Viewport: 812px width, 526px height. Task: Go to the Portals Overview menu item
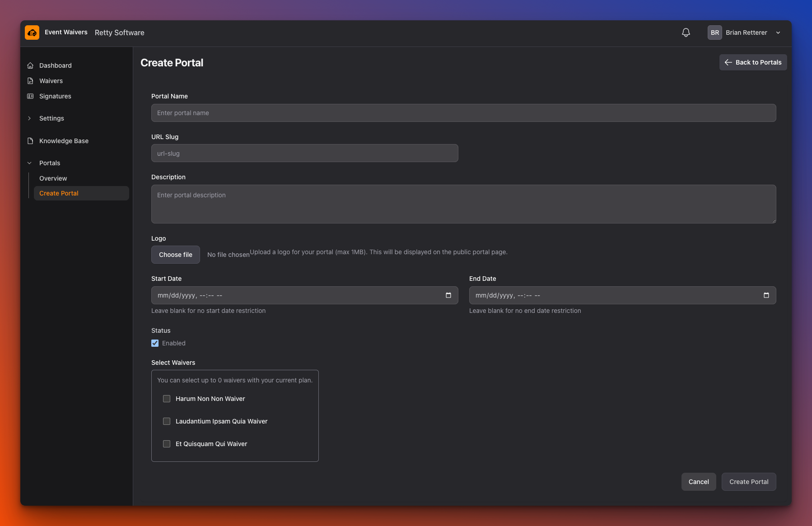[53, 178]
